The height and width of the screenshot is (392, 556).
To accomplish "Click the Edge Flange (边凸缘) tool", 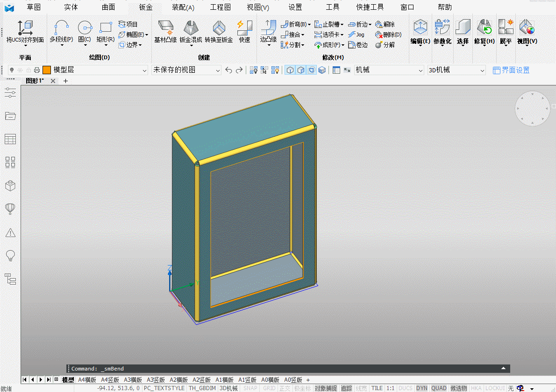I will coord(269,33).
